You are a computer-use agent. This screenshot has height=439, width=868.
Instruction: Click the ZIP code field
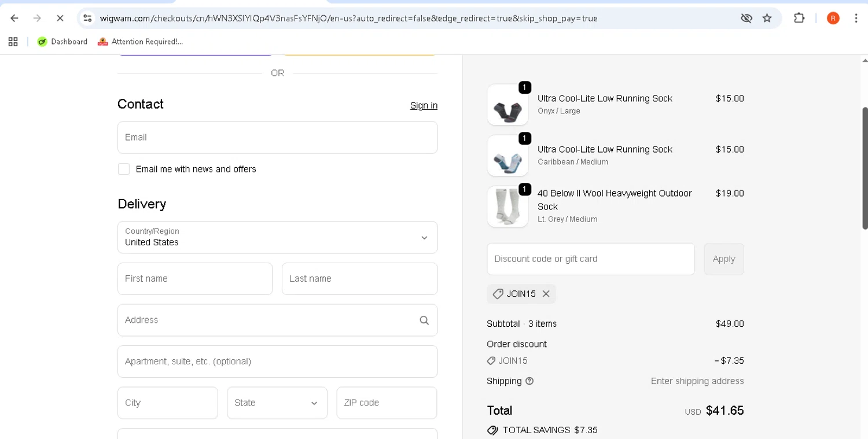tap(387, 403)
